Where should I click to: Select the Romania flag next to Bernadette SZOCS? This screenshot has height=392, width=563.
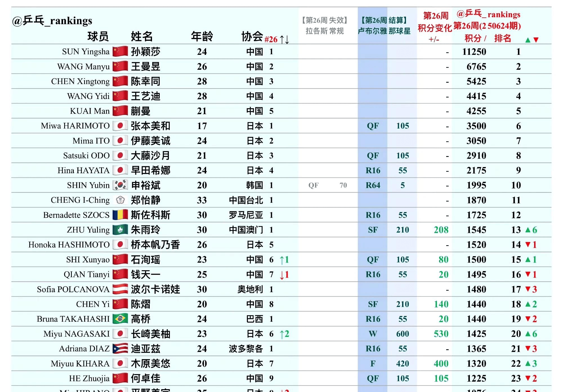(120, 215)
